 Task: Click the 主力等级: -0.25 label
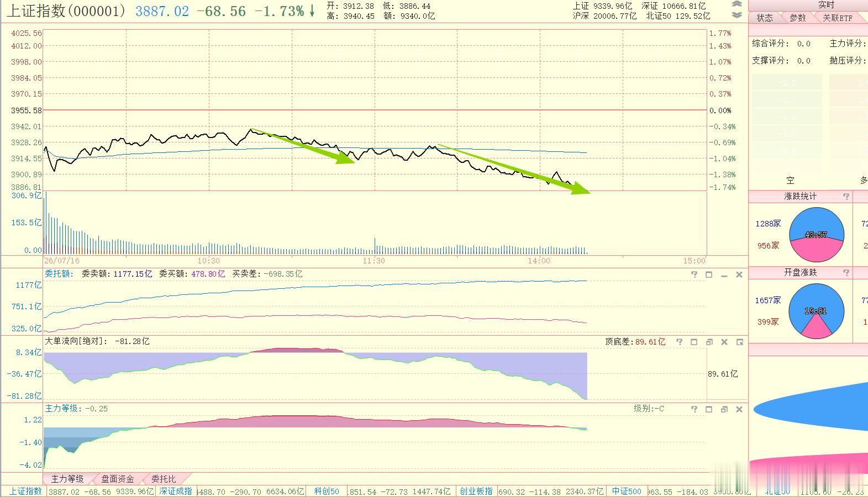76,409
